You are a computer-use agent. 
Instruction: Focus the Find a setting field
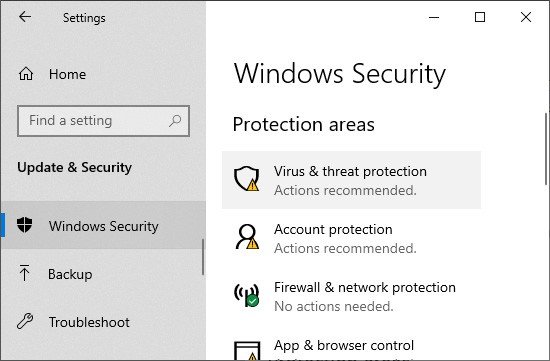click(103, 121)
